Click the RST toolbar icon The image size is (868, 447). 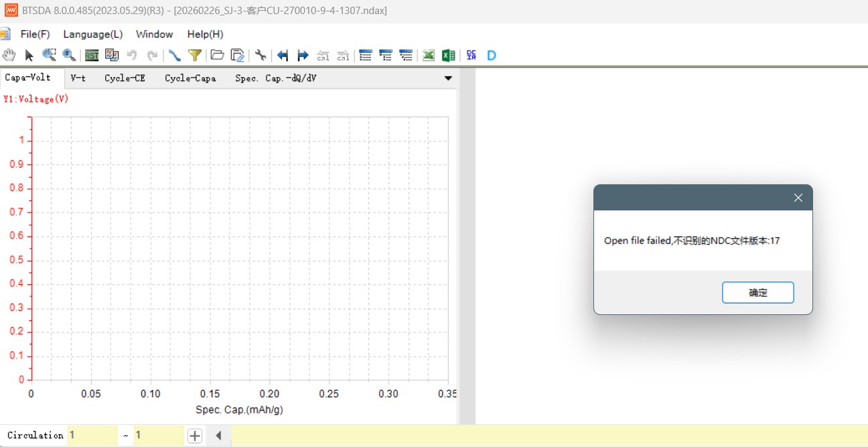[92, 55]
